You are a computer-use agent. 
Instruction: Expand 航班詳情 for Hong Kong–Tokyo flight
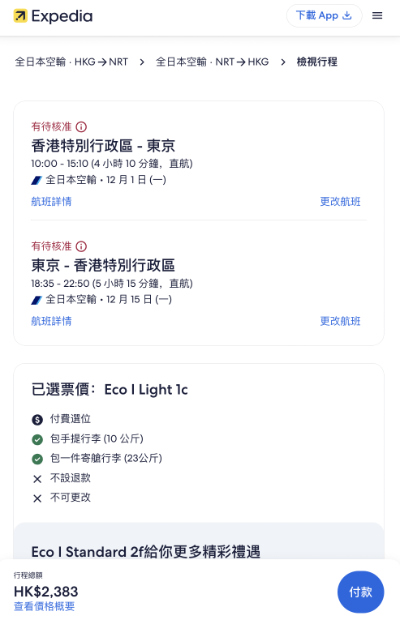[51, 202]
